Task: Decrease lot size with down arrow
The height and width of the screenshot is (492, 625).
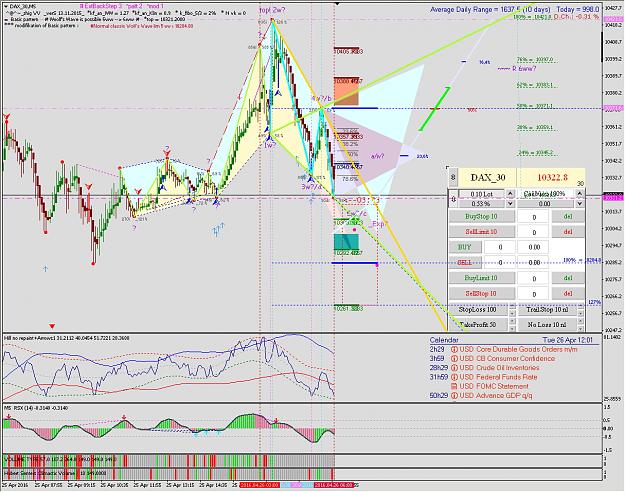Action: point(510,204)
